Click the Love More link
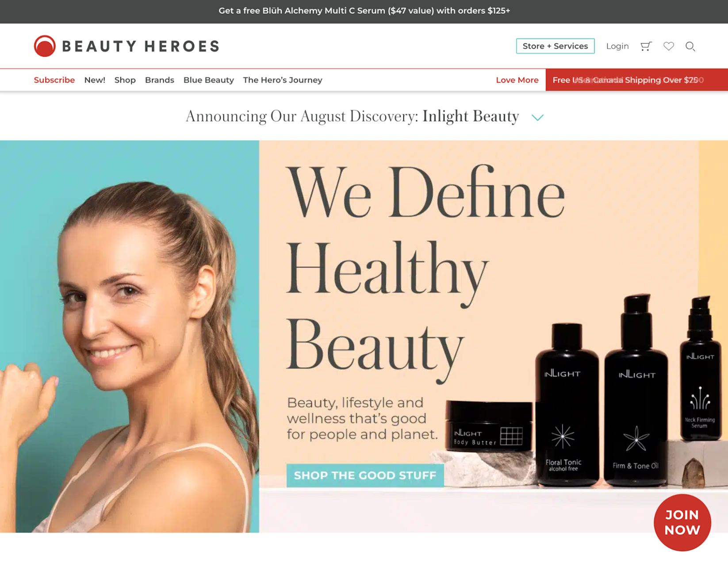Screen dimensions: 728x567 517,80
